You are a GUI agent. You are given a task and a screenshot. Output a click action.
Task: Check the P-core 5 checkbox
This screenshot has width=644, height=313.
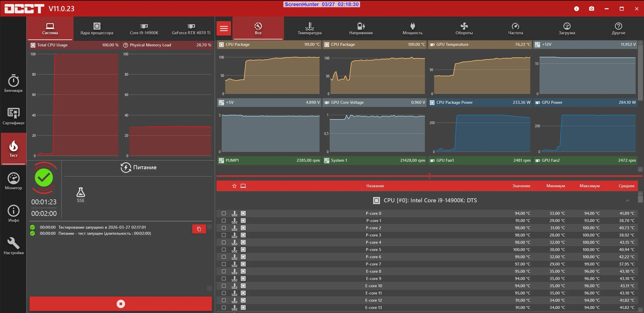click(x=224, y=250)
